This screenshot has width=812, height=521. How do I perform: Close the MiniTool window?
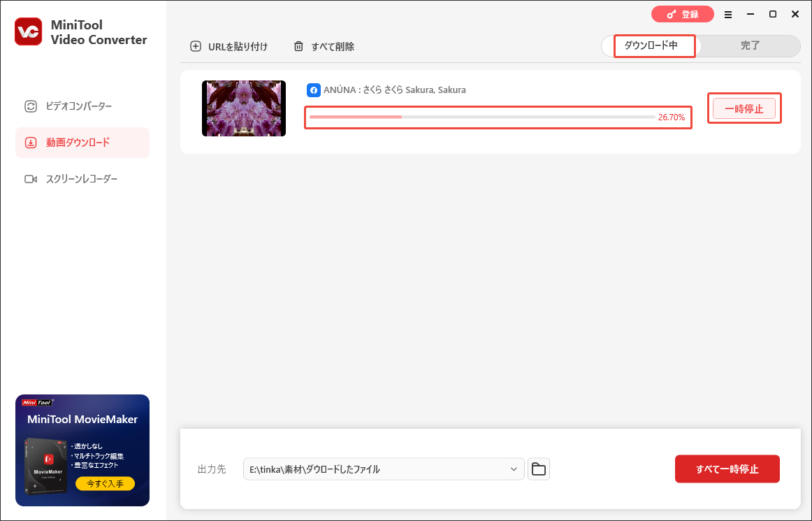click(795, 15)
